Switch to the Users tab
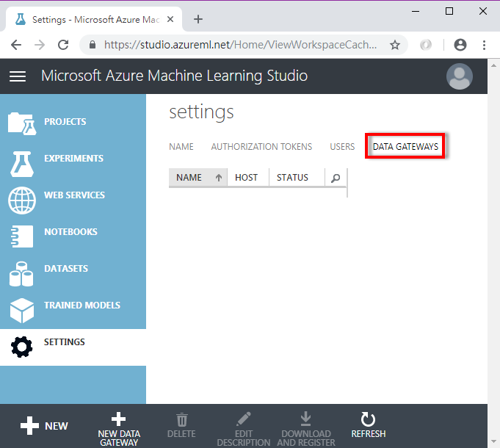 tap(342, 147)
